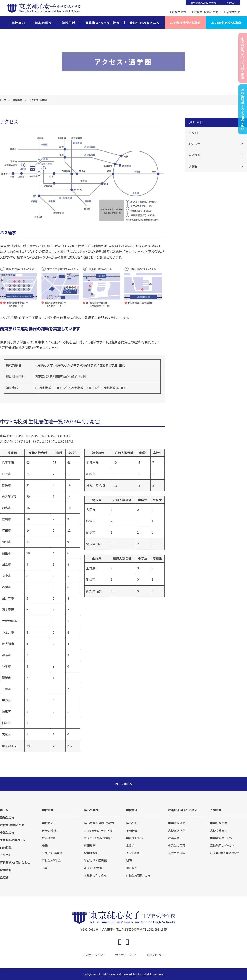Click the 学校案内 breadcrumb link
The image size is (247, 980).
pos(17,100)
